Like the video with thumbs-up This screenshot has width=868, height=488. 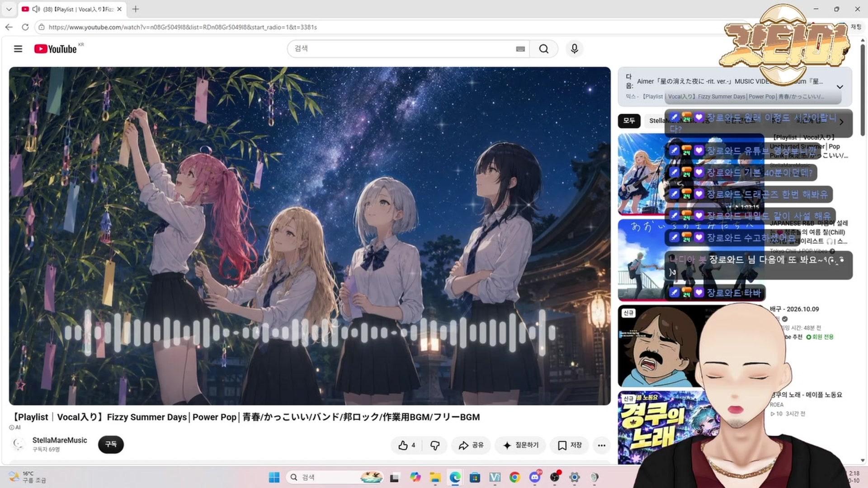[x=407, y=445]
